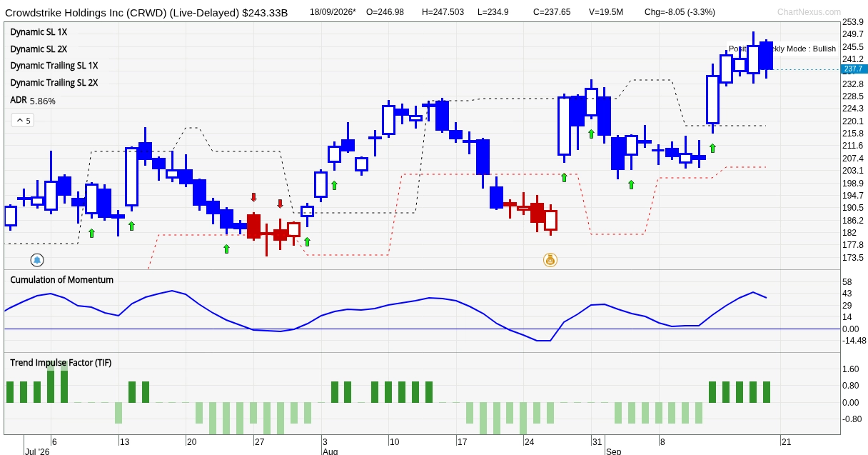Select the Dynamic Trailing SL 2X legend entry
This screenshot has height=455, width=868.
(54, 83)
